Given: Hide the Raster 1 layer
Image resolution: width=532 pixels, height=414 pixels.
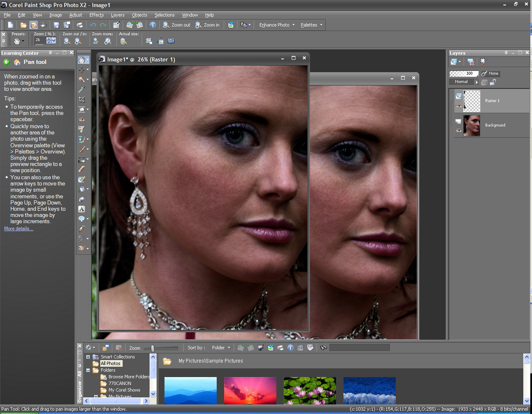Looking at the screenshot, I should pos(459,106).
